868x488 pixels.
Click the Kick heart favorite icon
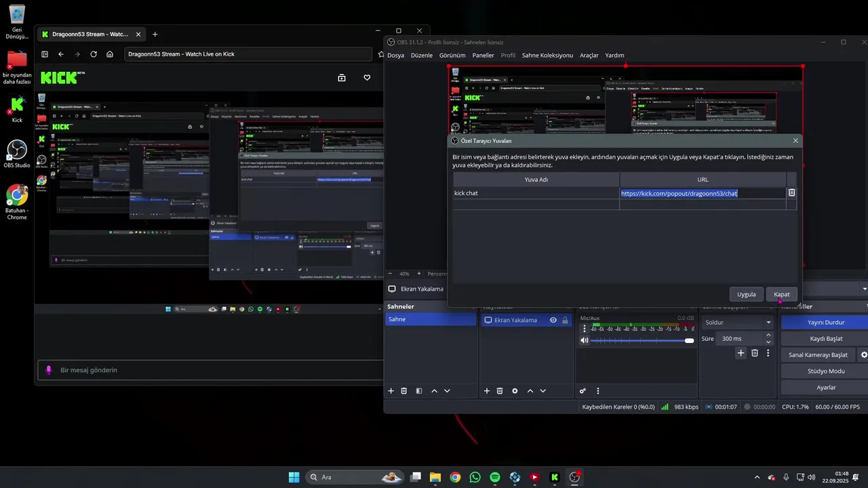pos(367,78)
